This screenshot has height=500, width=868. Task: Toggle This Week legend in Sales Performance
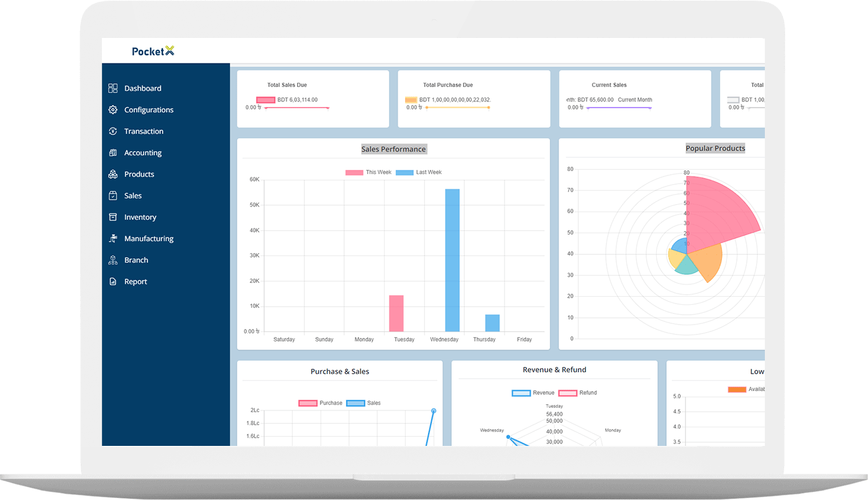368,172
